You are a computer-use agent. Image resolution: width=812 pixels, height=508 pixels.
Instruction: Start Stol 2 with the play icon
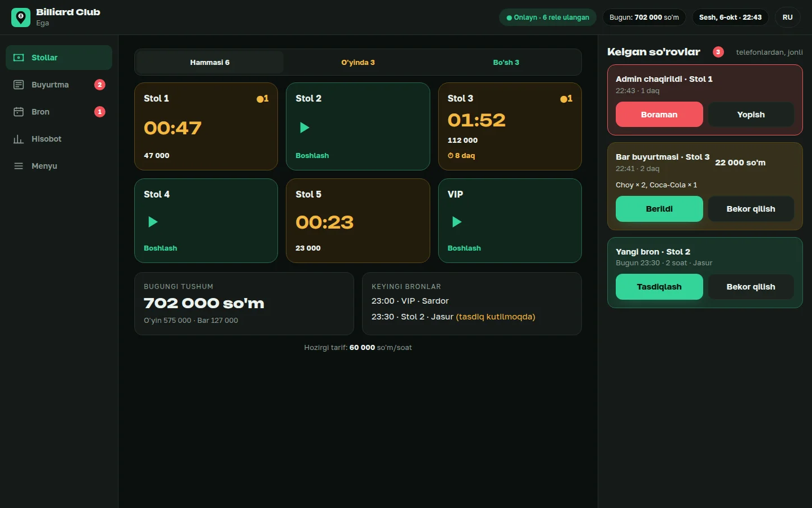304,128
